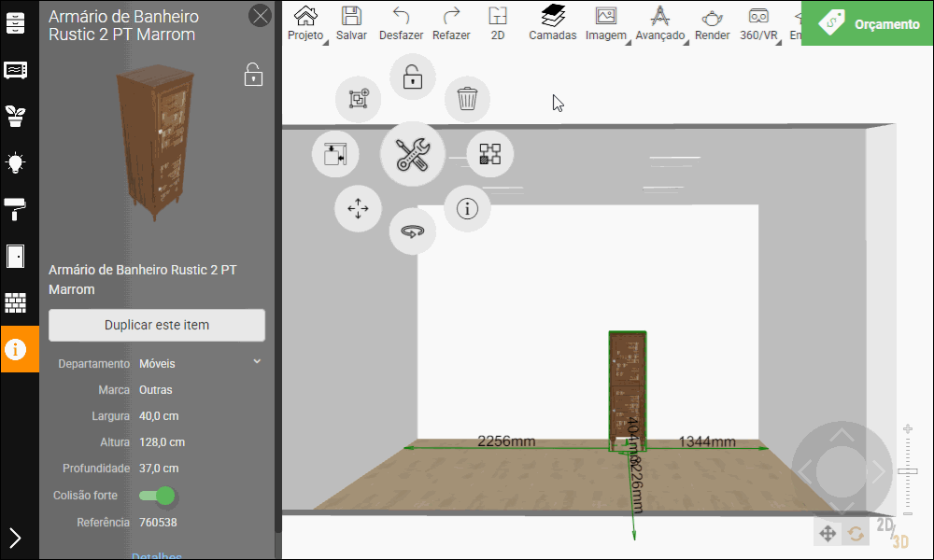Select the orbit rotate mode icon

point(856,533)
